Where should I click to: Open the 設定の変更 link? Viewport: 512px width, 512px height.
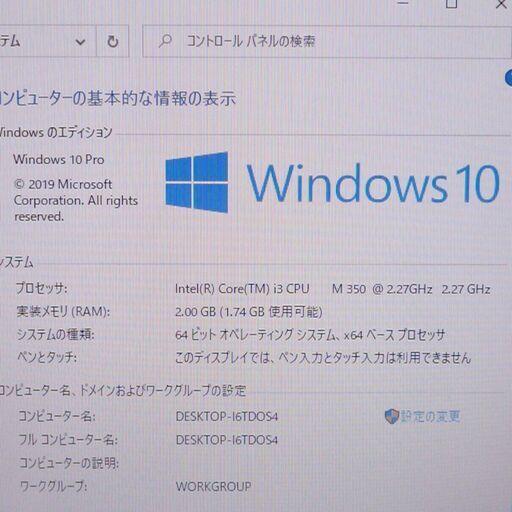(430, 416)
